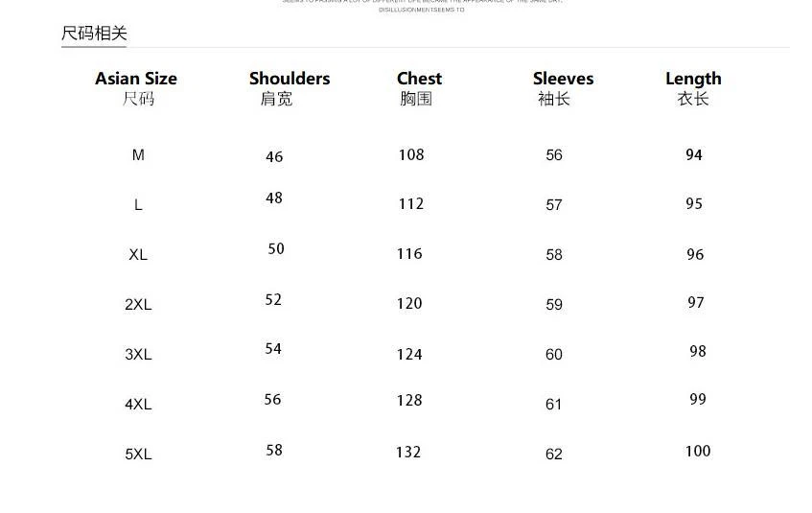
Task: Click the chest value 132
Action: (x=408, y=452)
